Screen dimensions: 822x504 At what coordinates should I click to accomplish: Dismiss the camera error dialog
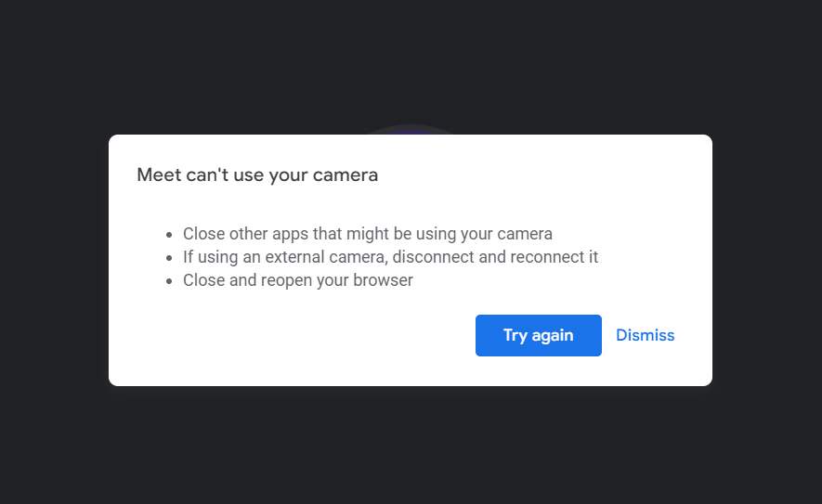pyautogui.click(x=645, y=335)
